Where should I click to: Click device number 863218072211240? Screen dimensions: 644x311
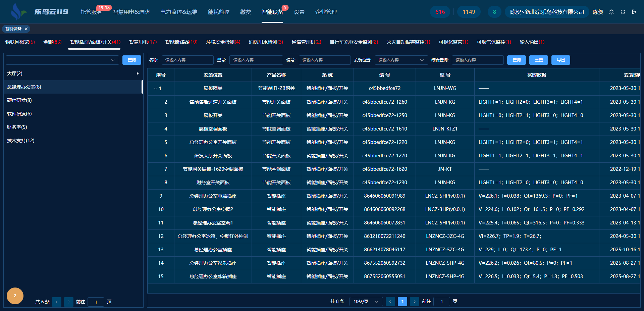pos(385,236)
